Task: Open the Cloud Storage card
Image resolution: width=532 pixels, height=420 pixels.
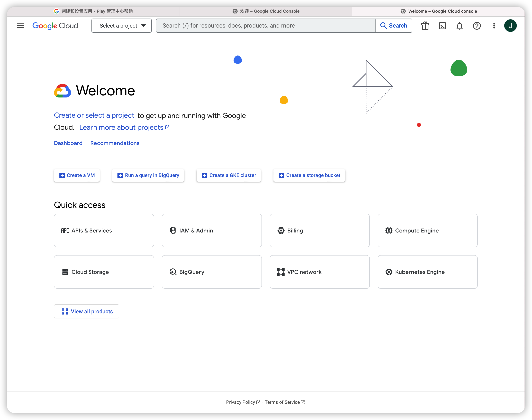Action: pos(104,272)
